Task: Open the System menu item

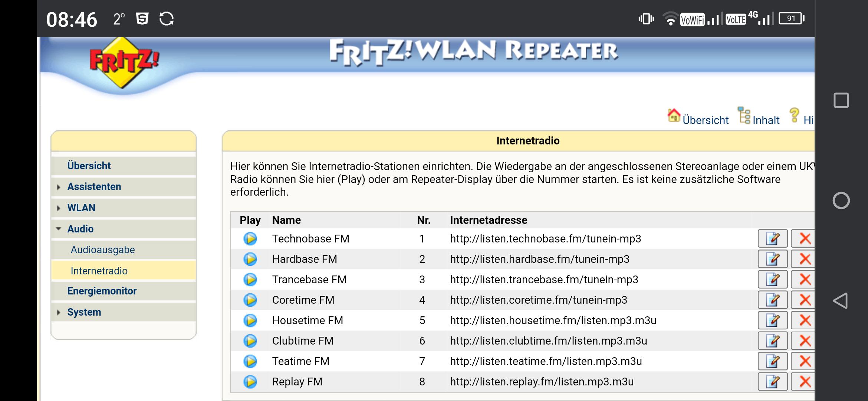Action: pos(84,312)
